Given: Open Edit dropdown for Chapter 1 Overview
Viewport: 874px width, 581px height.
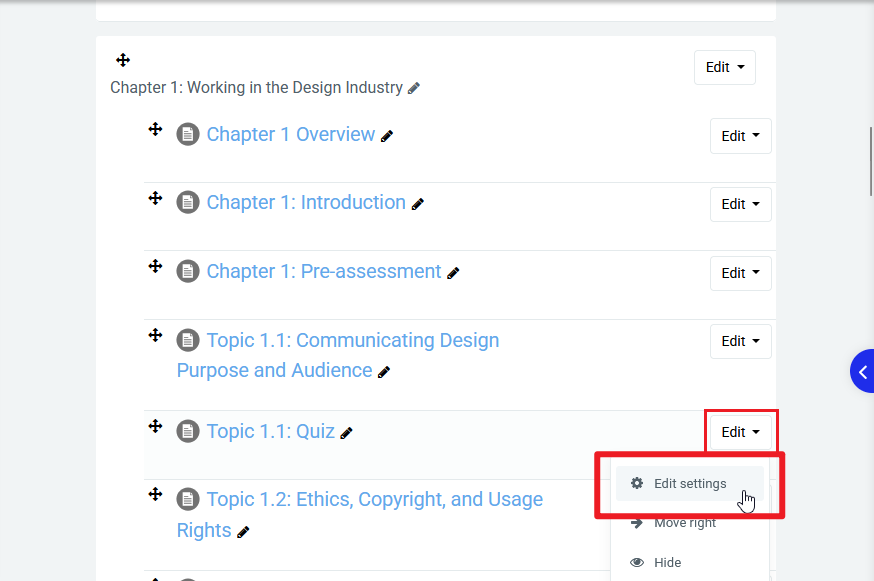Looking at the screenshot, I should click(740, 136).
